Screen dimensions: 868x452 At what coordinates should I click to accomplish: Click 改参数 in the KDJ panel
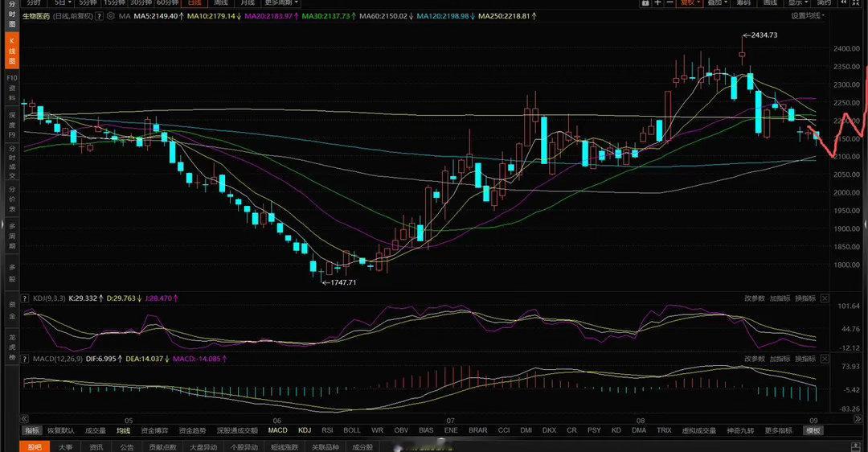tap(755, 298)
